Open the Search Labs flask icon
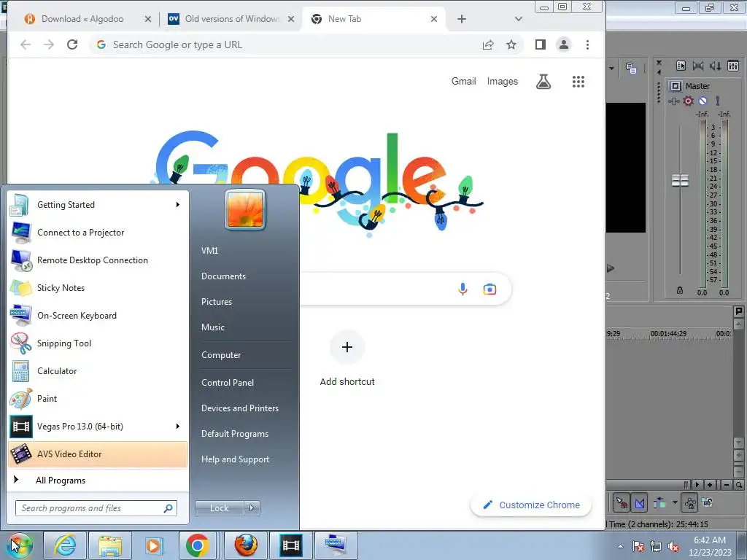The width and height of the screenshot is (747, 560). pyautogui.click(x=543, y=82)
